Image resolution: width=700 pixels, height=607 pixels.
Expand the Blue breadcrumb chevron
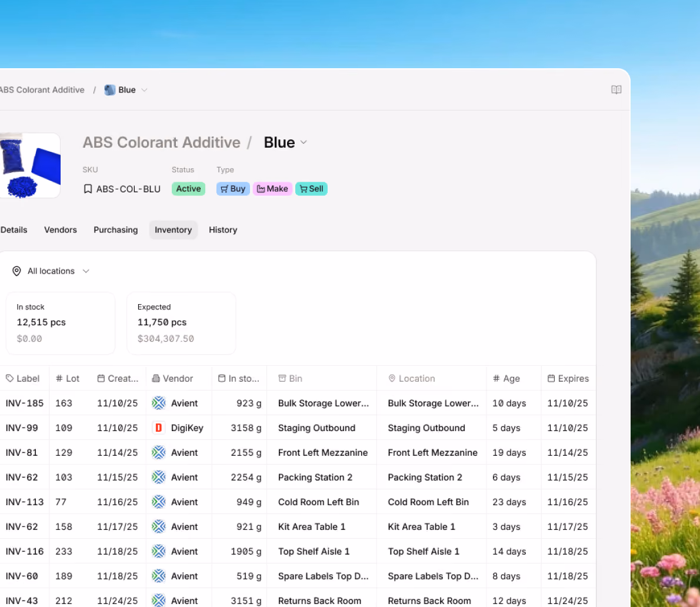[x=144, y=90]
